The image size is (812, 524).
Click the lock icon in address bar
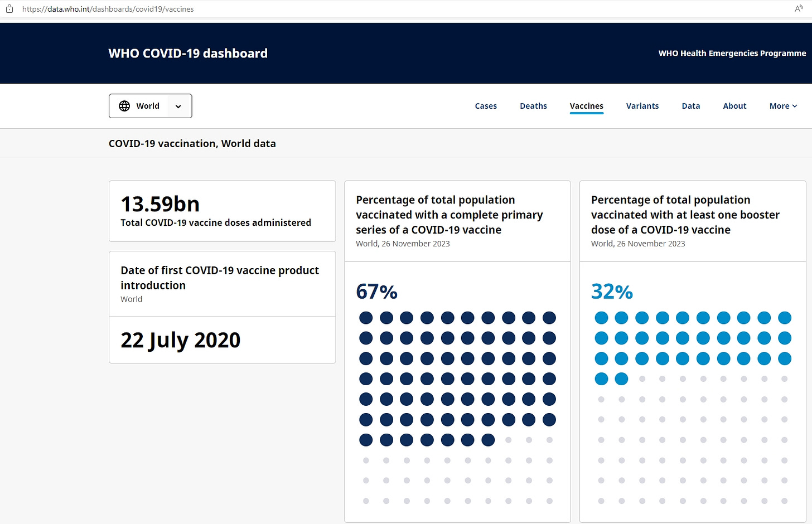click(9, 9)
